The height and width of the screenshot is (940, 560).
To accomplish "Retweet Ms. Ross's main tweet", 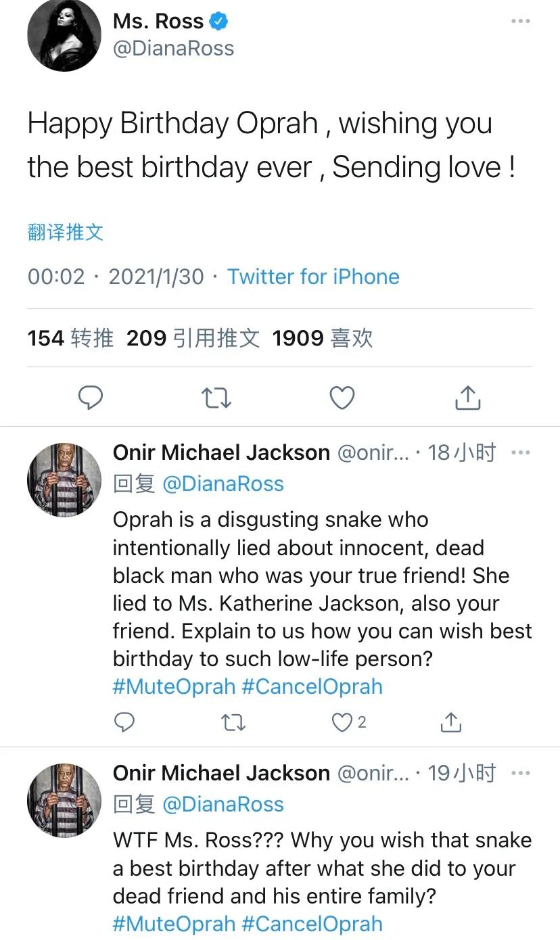I will click(216, 398).
